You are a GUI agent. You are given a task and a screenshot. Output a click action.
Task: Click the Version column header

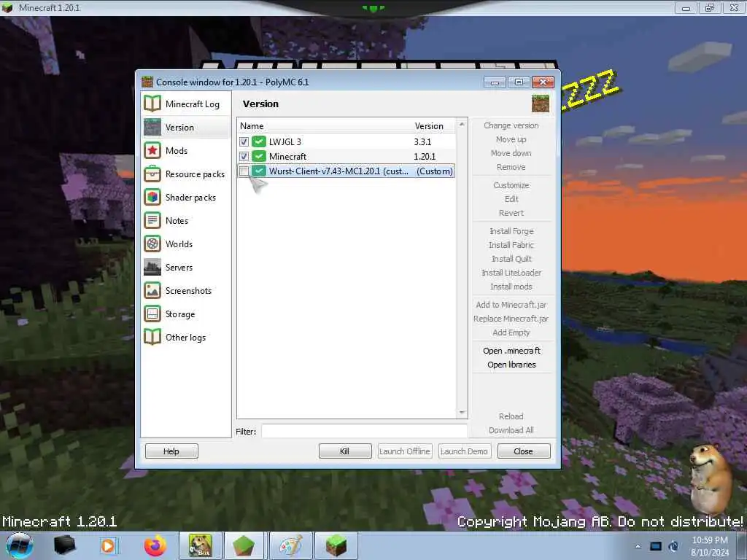click(x=429, y=125)
